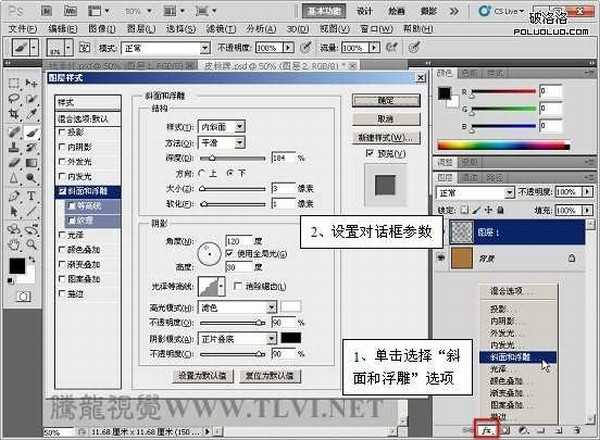
Task: Open the gloss contour picker arrow
Action: pyautogui.click(x=221, y=286)
